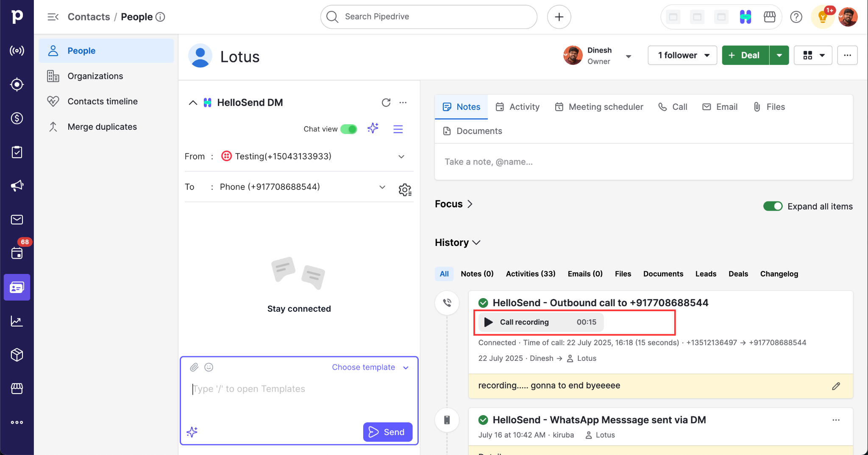
Task: Open the To phone dropdown
Action: pos(382,187)
